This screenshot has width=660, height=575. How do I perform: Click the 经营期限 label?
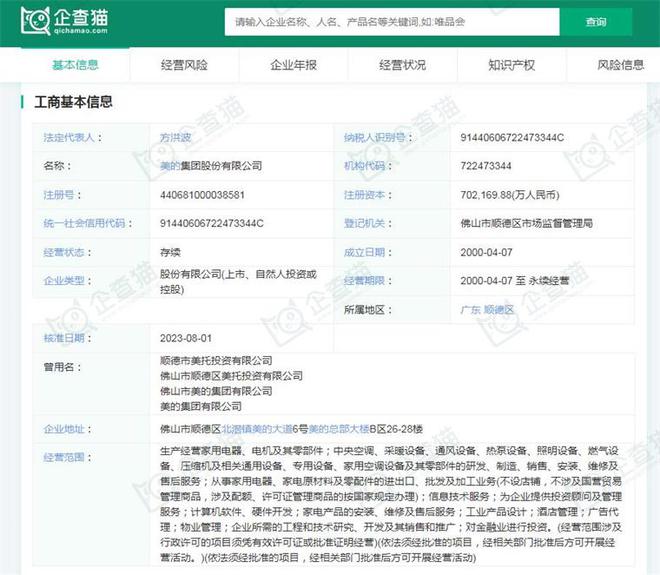(365, 280)
